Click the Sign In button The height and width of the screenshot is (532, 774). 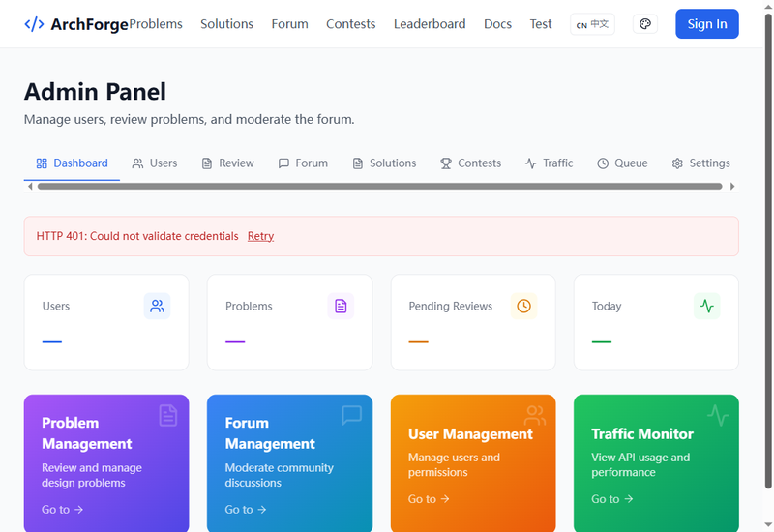pyautogui.click(x=707, y=23)
